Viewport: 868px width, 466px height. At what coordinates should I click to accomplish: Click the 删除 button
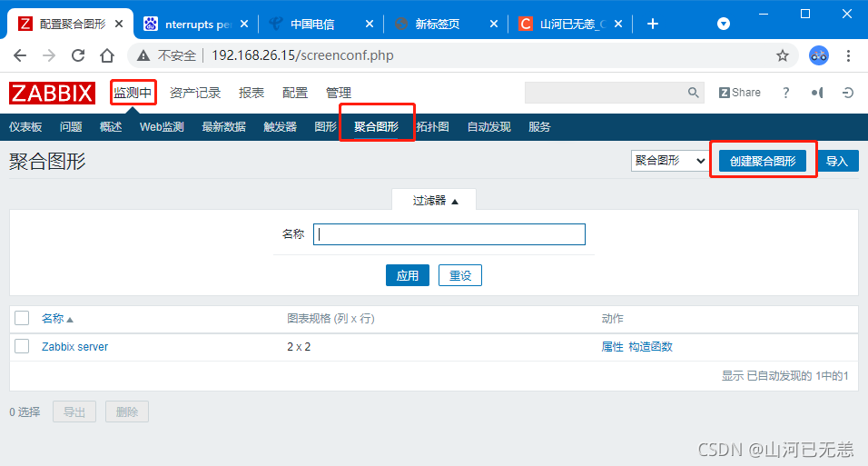[x=127, y=411]
